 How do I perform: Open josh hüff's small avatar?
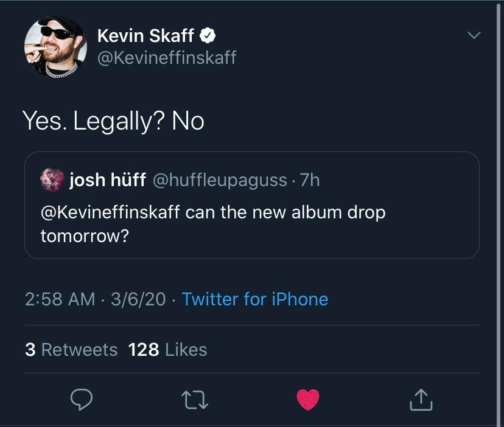click(x=51, y=180)
